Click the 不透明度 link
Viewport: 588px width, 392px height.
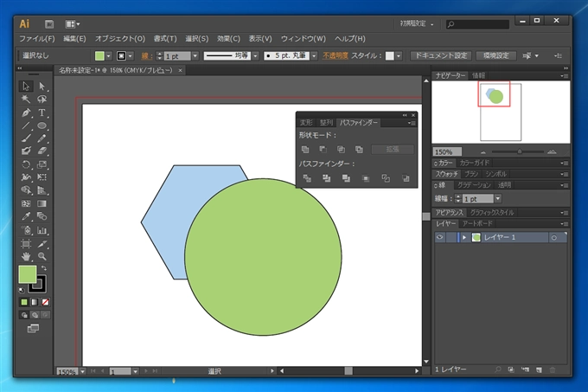[x=336, y=55]
